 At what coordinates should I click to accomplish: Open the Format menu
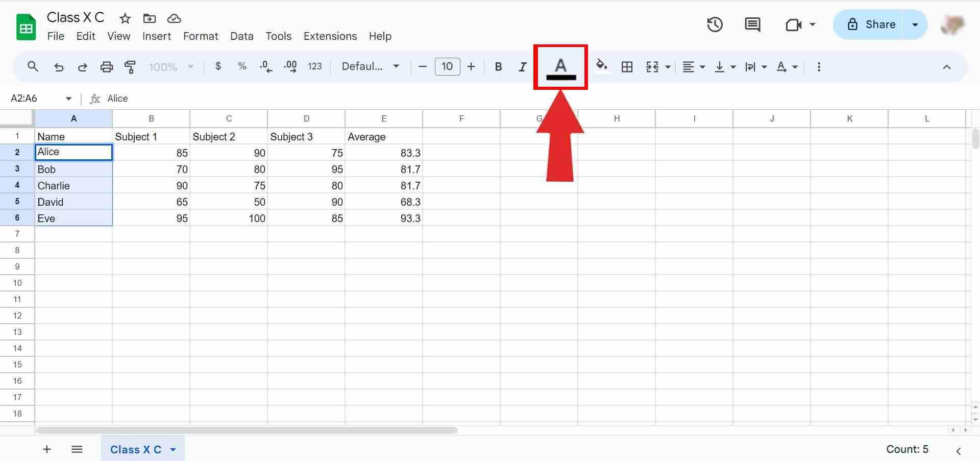click(200, 36)
